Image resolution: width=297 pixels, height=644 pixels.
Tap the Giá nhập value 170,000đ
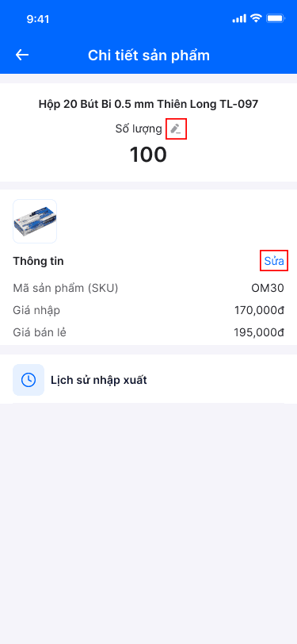coord(259,310)
